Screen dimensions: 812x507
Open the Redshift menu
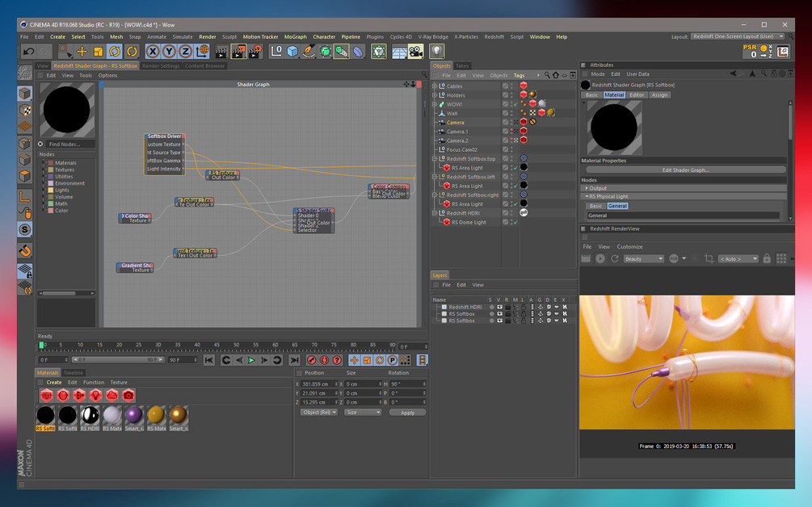pyautogui.click(x=494, y=36)
